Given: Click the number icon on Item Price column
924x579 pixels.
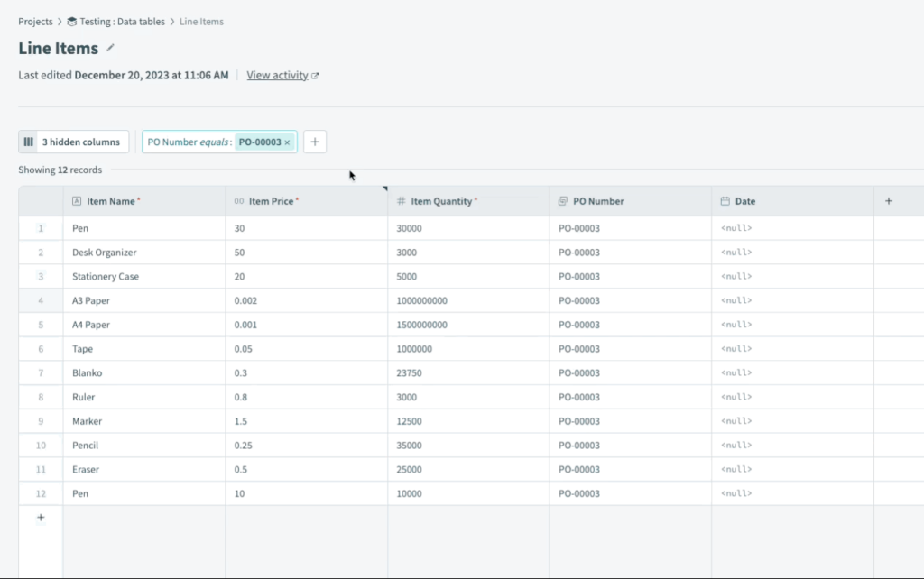Looking at the screenshot, I should pyautogui.click(x=238, y=200).
